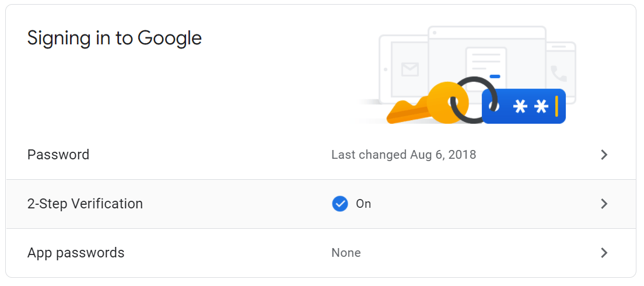Click the 'On' status text
The image size is (644, 286).
pyautogui.click(x=363, y=204)
